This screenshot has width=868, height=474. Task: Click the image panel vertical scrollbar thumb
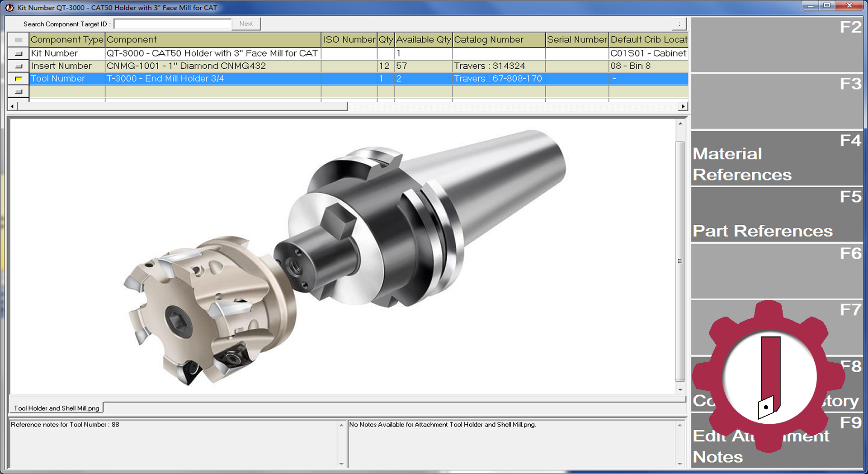tap(680, 261)
